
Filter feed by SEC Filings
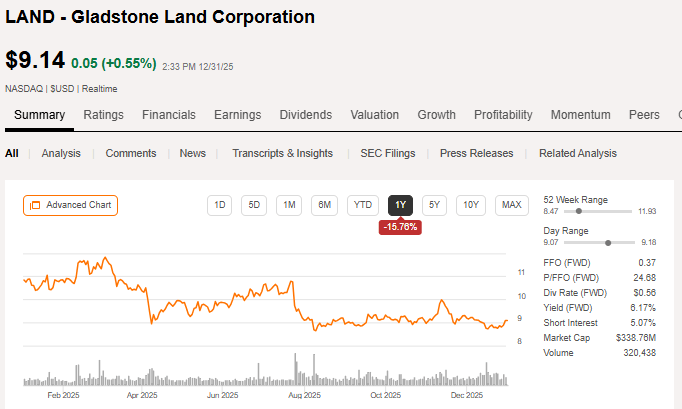[x=387, y=153]
